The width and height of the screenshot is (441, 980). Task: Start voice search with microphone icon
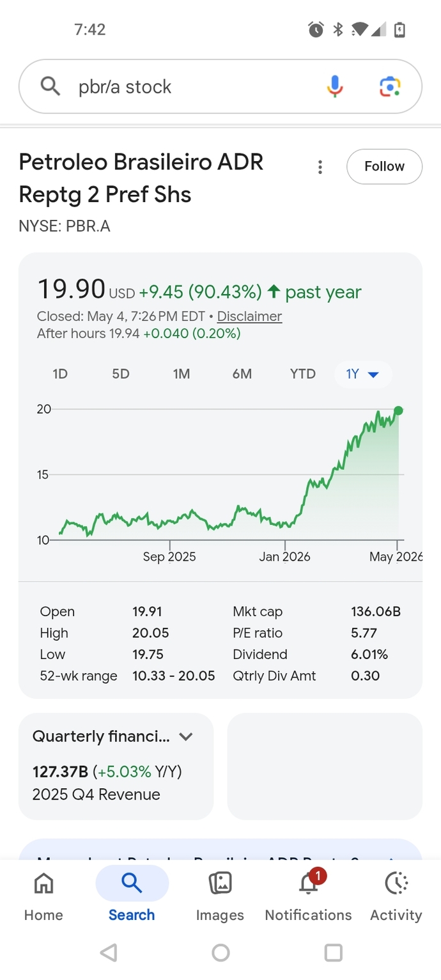point(335,86)
